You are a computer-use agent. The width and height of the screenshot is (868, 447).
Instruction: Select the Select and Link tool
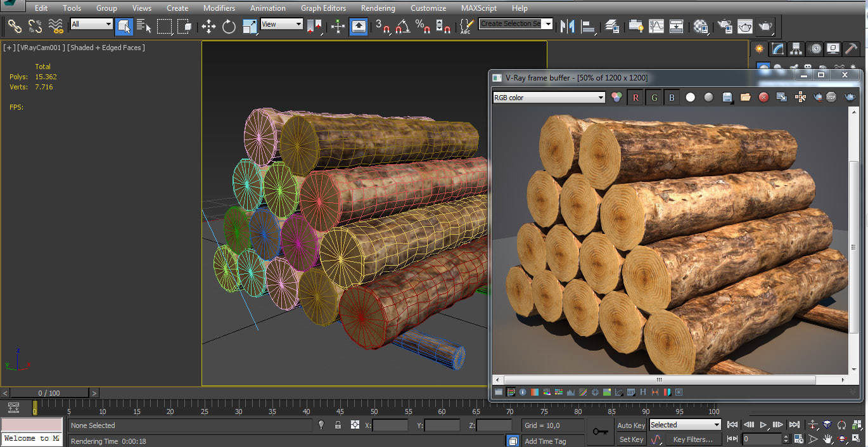point(15,26)
